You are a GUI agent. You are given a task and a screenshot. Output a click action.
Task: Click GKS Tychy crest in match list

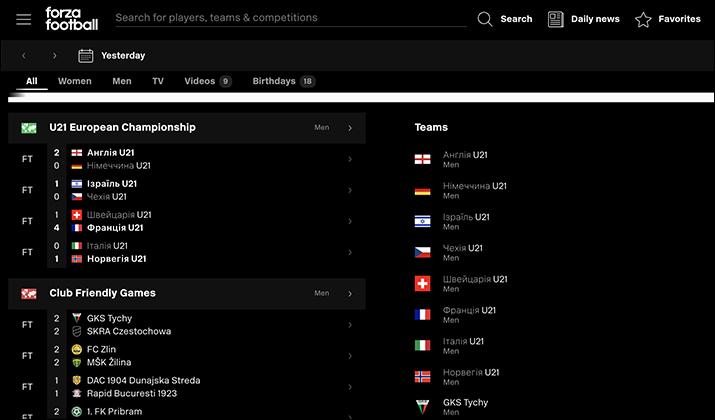[x=77, y=318]
